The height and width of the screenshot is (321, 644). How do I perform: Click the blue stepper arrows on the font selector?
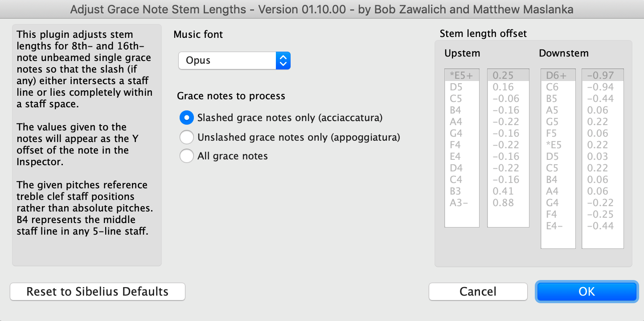(x=283, y=60)
